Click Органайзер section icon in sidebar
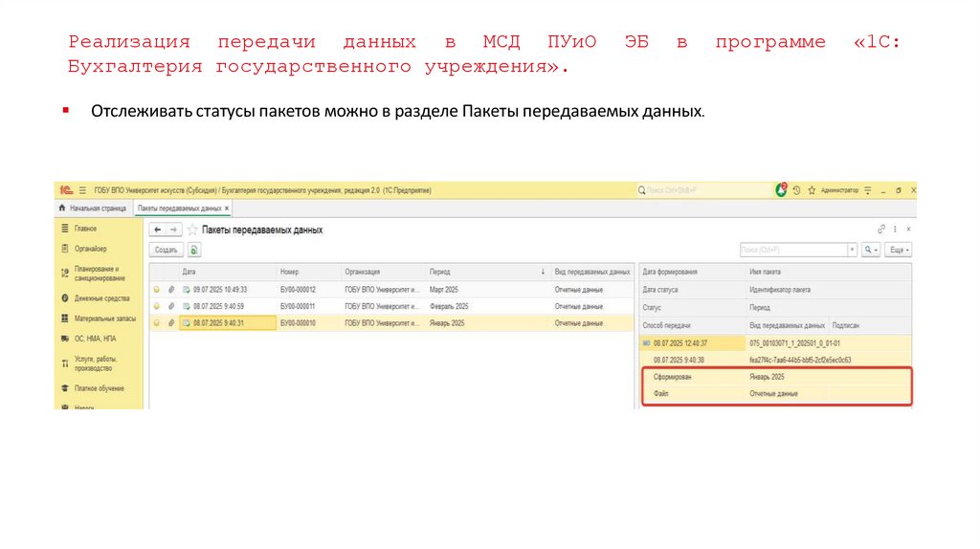Image resolution: width=980 pixels, height=549 pixels. pos(65,249)
